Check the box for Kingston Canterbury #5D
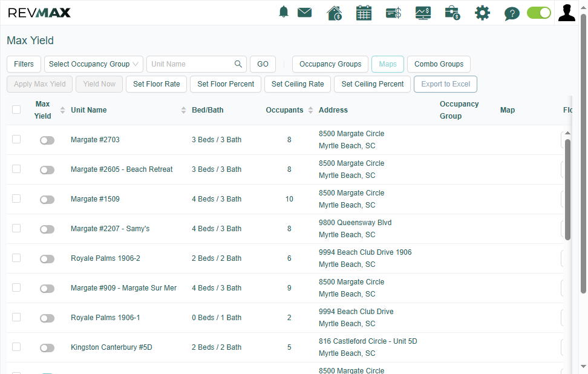588x374 pixels. click(16, 347)
